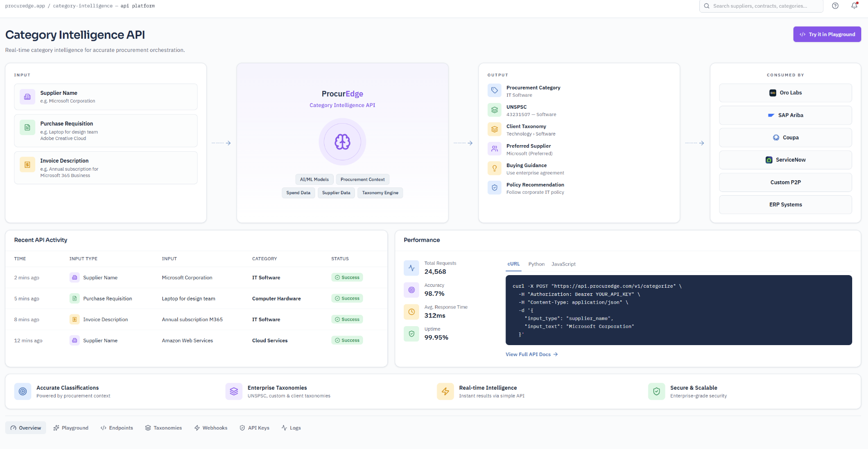The height and width of the screenshot is (449, 868).
Task: Click the Purchase Requisition document icon in Input
Action: click(x=28, y=127)
